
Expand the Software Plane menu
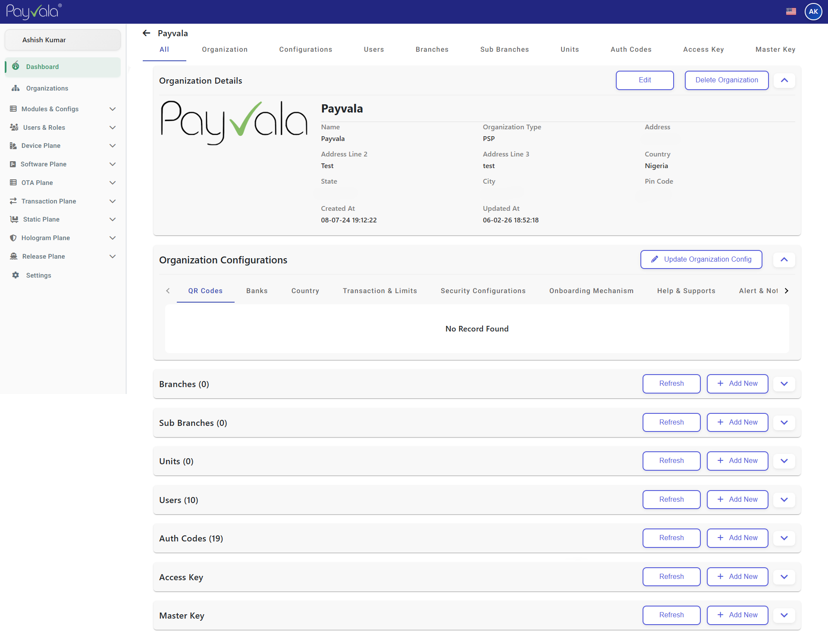click(113, 164)
